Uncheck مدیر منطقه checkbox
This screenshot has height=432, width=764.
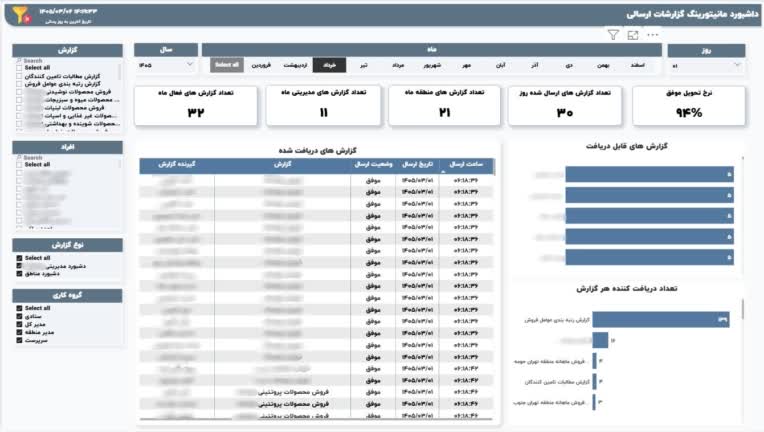pos(19,332)
